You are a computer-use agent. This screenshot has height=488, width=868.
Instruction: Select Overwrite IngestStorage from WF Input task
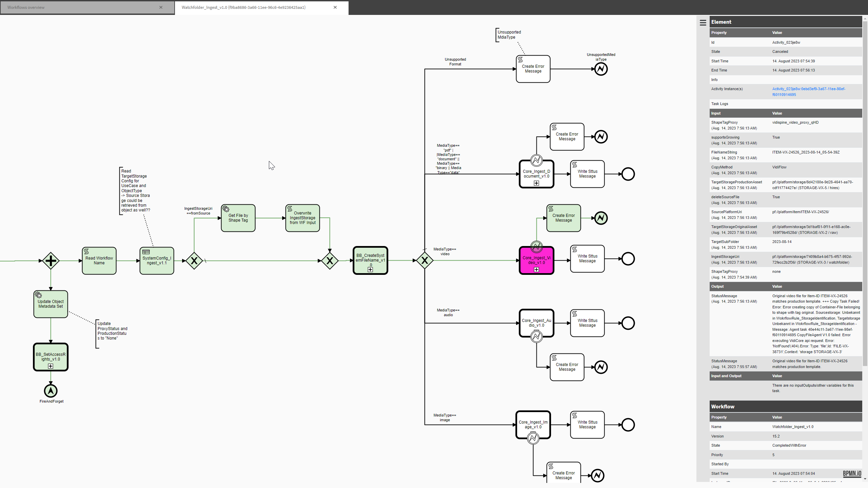302,218
